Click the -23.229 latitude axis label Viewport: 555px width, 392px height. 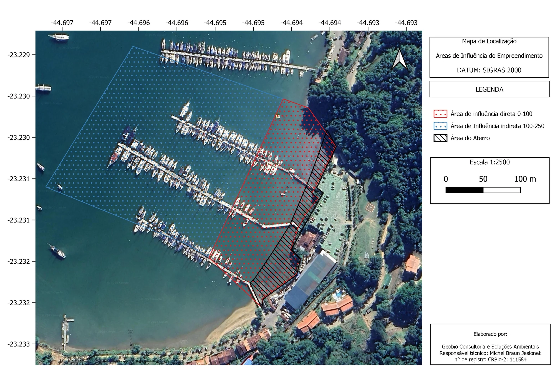[19, 55]
